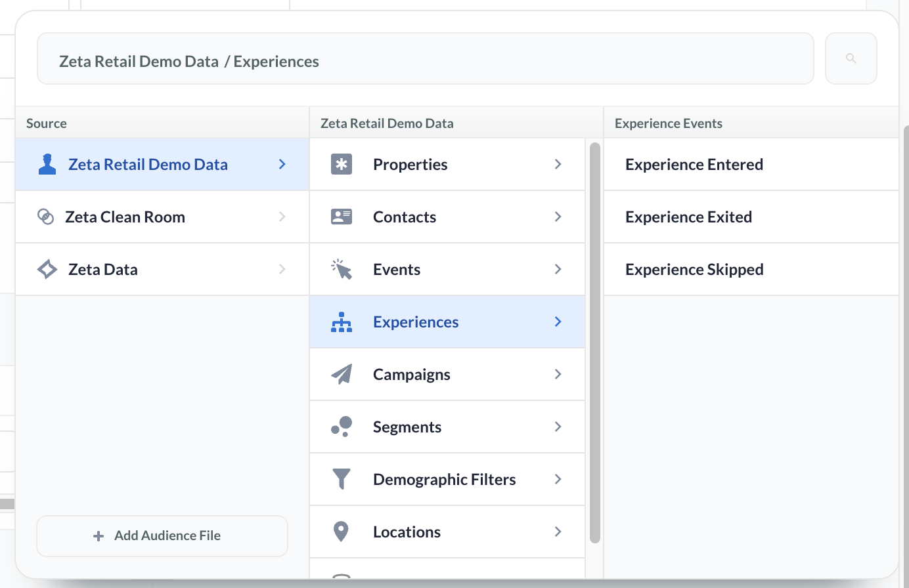Click the Zeta Retail Demo Data person icon

tap(47, 164)
